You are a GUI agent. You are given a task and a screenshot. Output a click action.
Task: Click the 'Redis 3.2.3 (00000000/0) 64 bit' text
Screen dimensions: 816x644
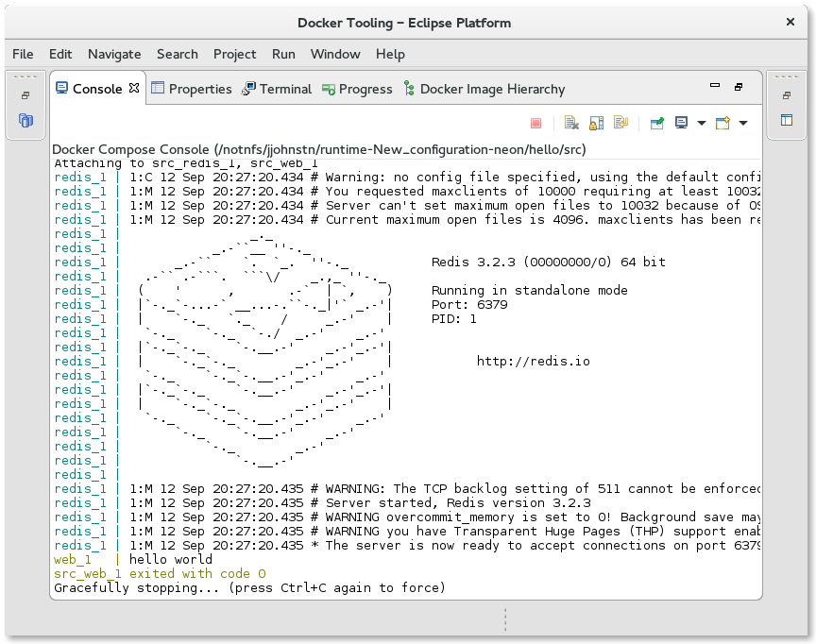pos(549,262)
